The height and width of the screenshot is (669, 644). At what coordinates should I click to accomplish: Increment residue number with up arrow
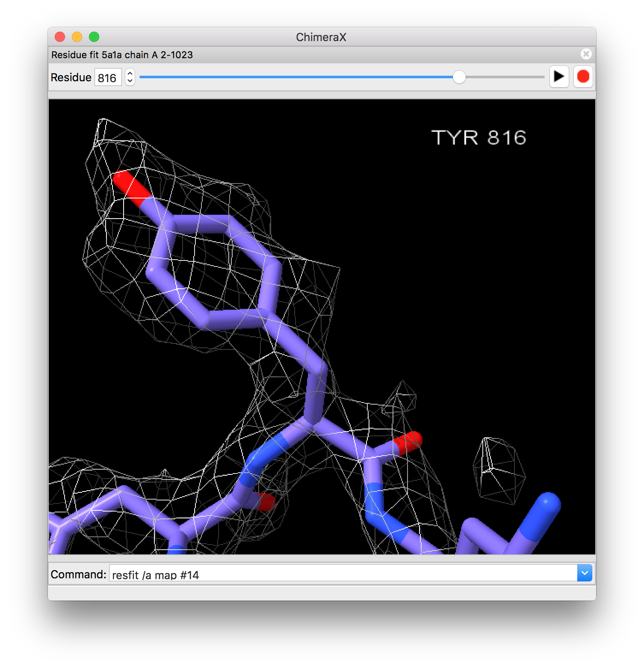(130, 73)
